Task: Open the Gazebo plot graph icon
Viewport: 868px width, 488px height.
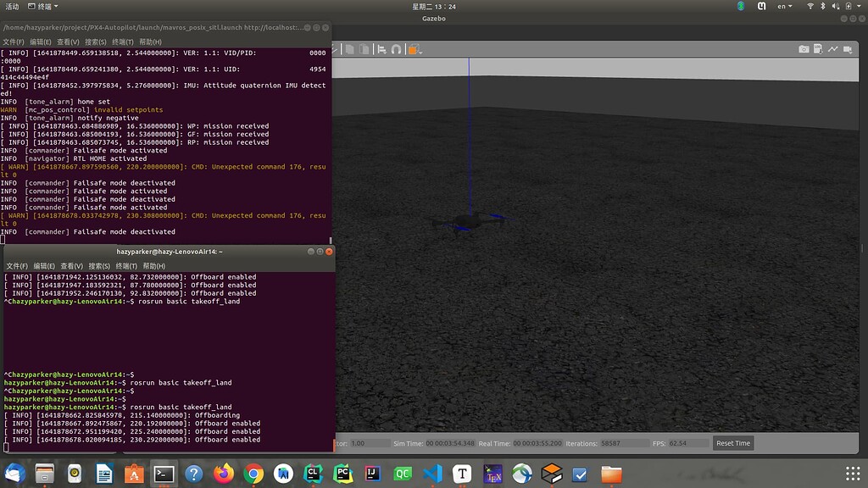Action: 834,49
